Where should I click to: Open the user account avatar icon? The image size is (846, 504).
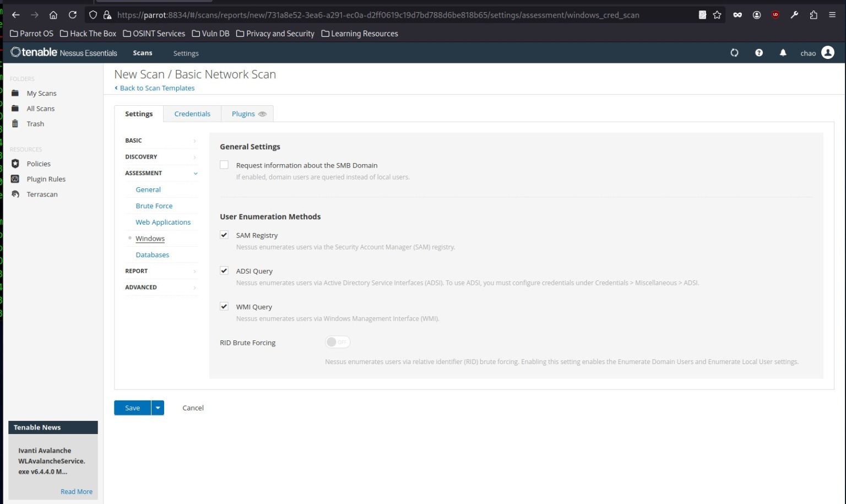[828, 52]
